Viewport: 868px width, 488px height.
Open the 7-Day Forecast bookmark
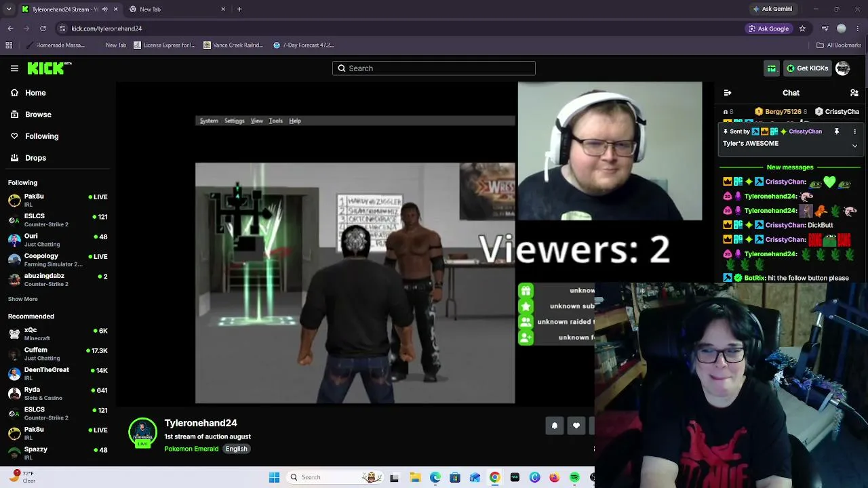pos(303,45)
